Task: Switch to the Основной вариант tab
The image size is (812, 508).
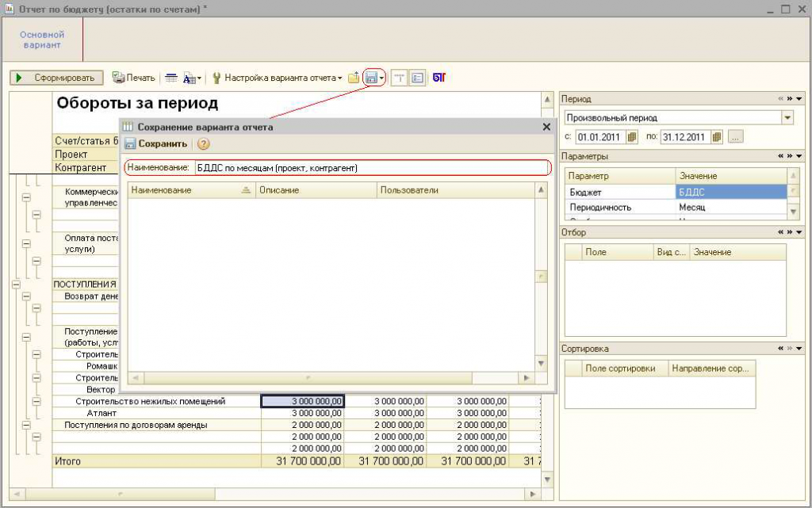Action: pos(43,40)
